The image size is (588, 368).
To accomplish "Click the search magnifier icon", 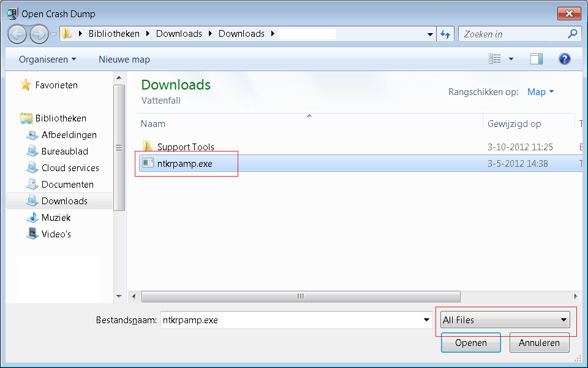I will click(573, 34).
